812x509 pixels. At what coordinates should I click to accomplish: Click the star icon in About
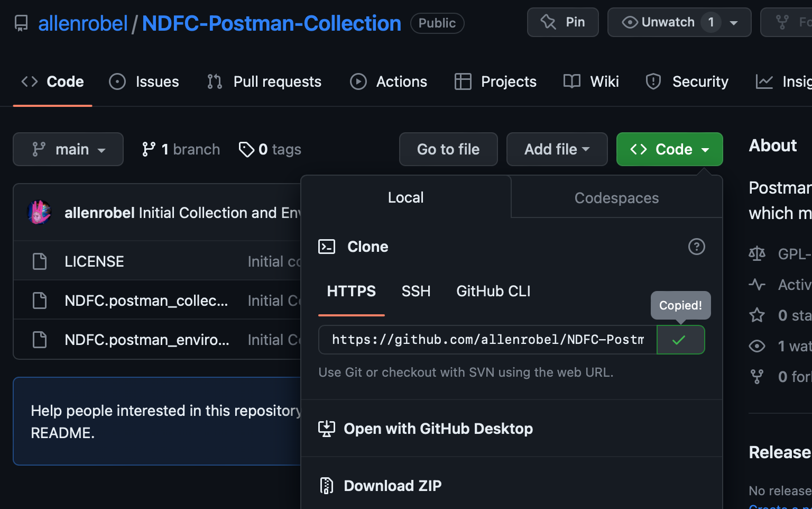point(757,315)
